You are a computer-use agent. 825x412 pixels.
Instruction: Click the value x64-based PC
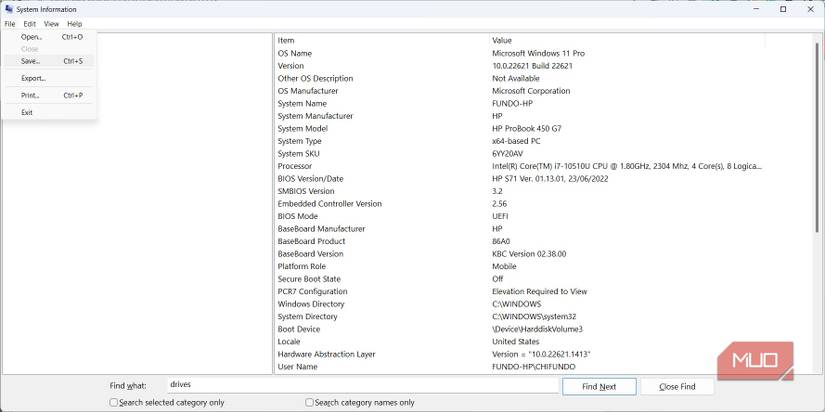point(516,141)
